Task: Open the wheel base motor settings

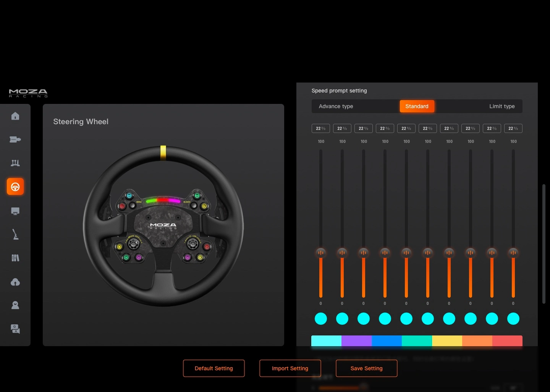Action: 15,139
